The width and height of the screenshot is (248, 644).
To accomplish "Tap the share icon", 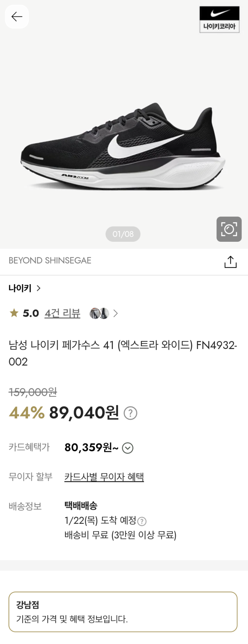I will (230, 262).
